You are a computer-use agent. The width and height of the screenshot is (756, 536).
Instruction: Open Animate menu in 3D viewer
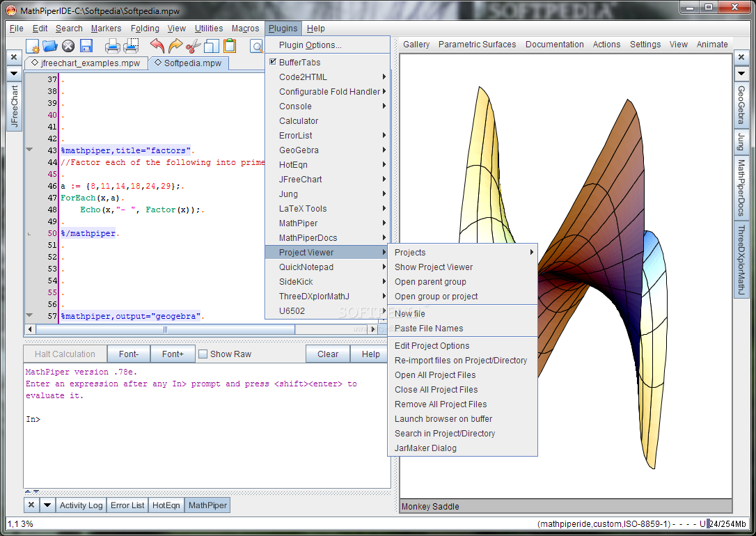[712, 45]
